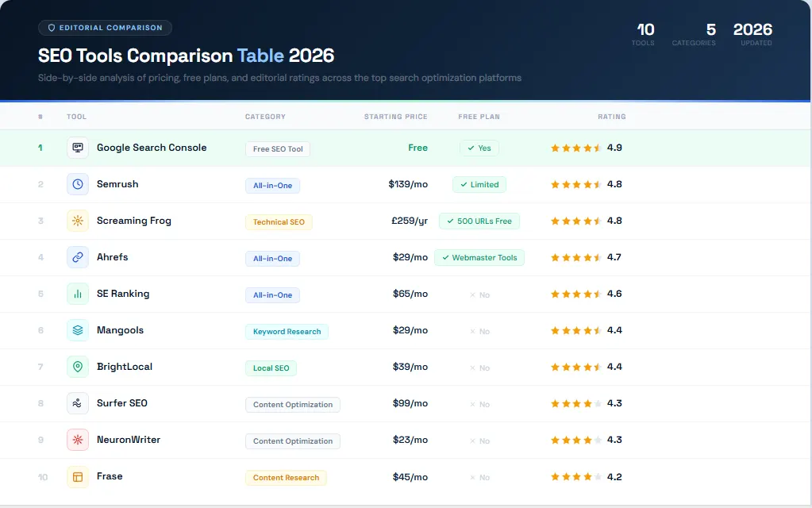Click the Mangools tool name
Viewport: 812px width, 508px height.
pyautogui.click(x=120, y=330)
